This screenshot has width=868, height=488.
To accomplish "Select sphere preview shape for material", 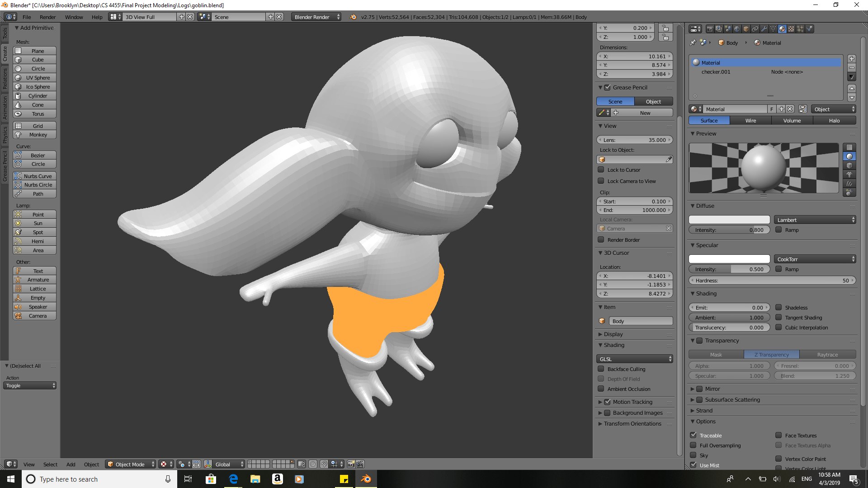I will (849, 156).
